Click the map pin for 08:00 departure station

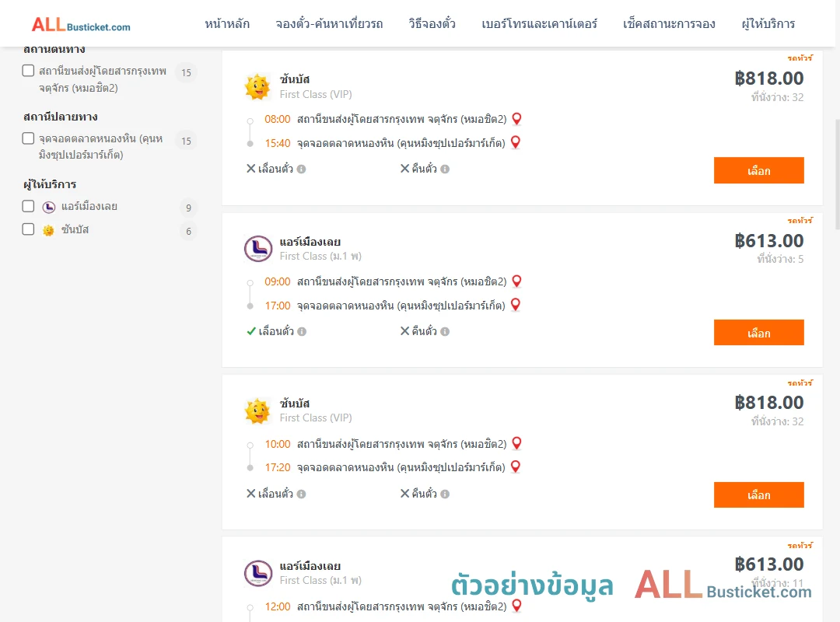point(516,119)
